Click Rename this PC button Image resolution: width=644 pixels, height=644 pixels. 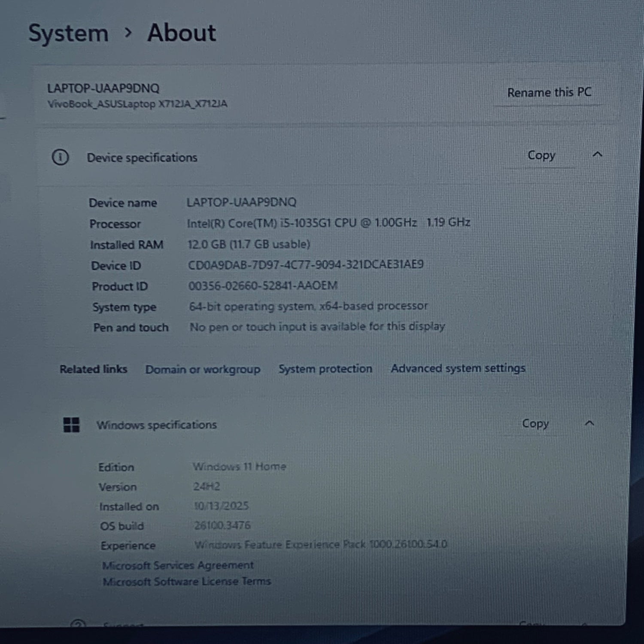549,92
